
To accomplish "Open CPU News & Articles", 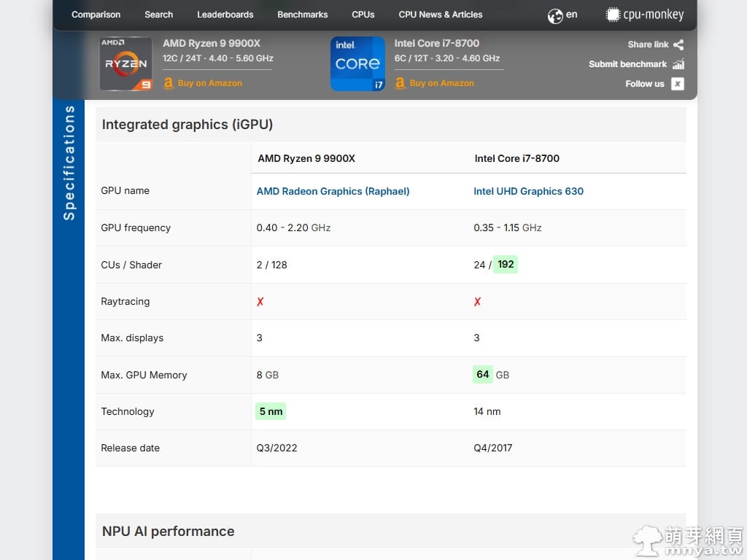I will (x=440, y=15).
